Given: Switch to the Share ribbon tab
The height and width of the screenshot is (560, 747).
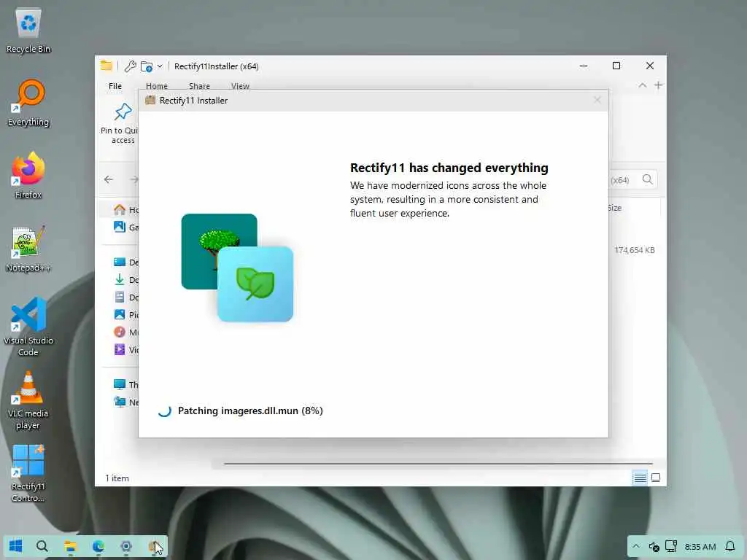Looking at the screenshot, I should coord(199,86).
